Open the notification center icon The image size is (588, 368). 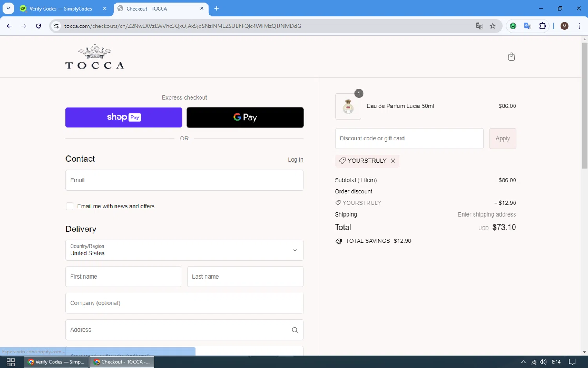(x=572, y=362)
